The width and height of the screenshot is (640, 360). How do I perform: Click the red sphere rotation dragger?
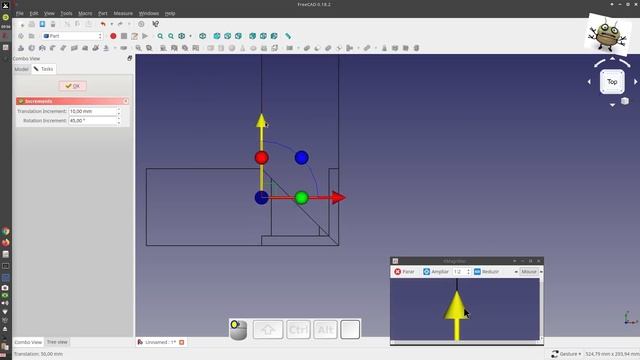coord(262,158)
